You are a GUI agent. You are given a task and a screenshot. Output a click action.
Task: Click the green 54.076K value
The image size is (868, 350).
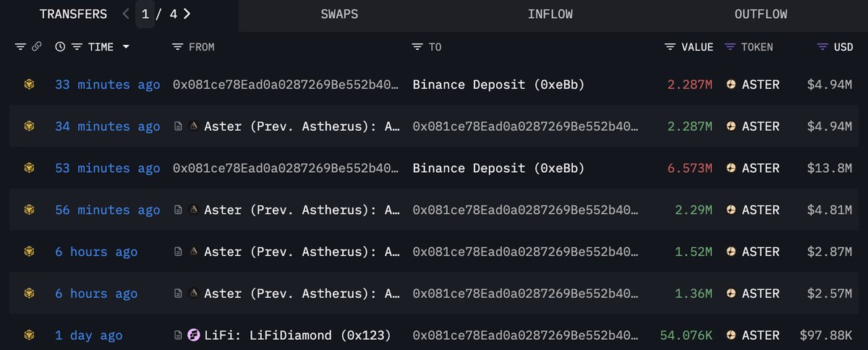click(x=686, y=336)
